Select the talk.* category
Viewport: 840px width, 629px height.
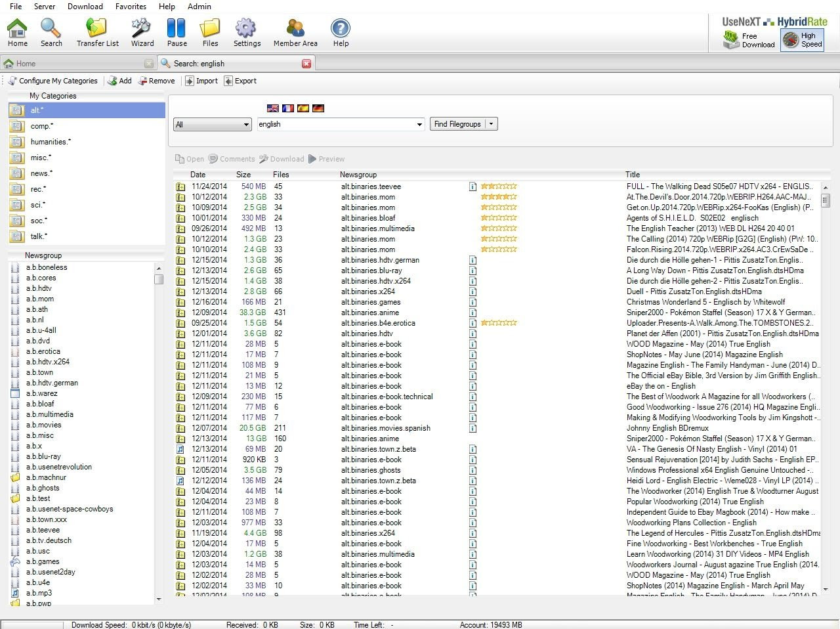(87, 236)
